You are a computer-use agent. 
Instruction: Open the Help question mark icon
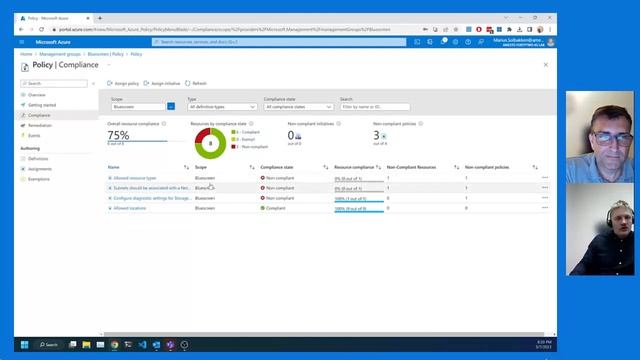pos(468,42)
